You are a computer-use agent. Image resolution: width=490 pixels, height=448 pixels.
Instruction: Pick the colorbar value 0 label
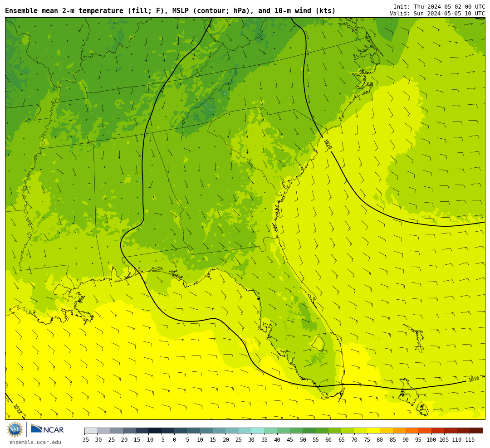[174, 440]
